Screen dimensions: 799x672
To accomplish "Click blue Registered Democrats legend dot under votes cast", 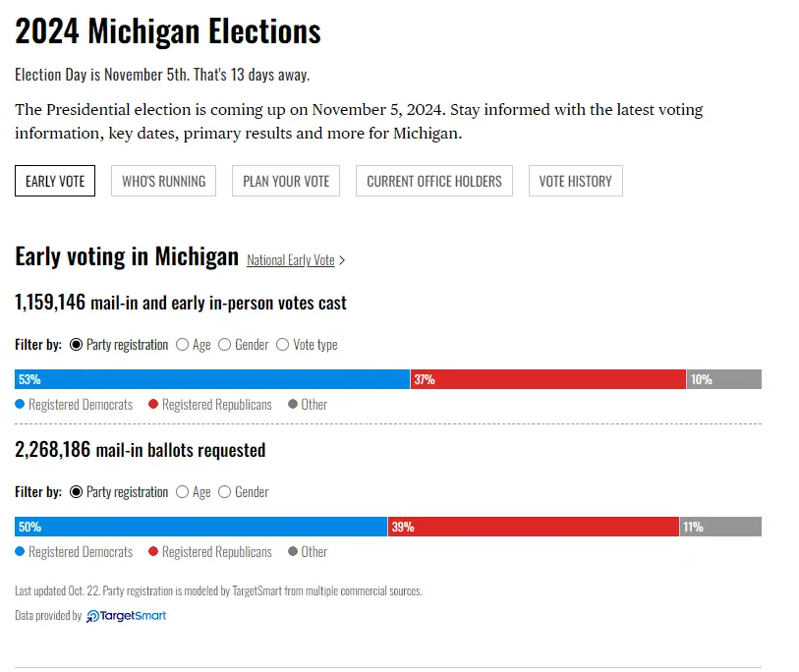I will [20, 404].
